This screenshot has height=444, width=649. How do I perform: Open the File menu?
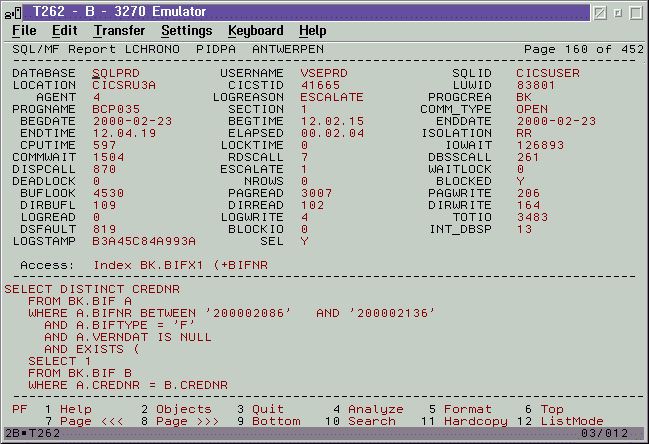click(24, 31)
